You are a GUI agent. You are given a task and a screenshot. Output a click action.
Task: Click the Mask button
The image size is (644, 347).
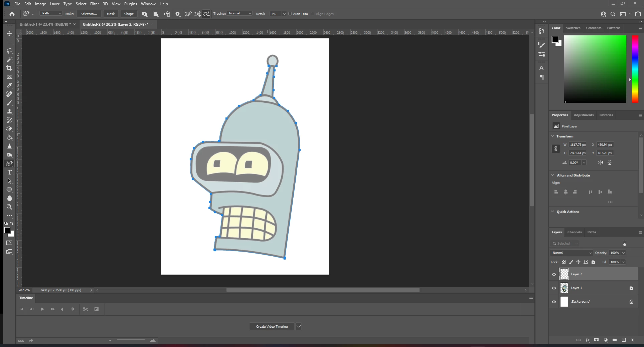pyautogui.click(x=111, y=14)
